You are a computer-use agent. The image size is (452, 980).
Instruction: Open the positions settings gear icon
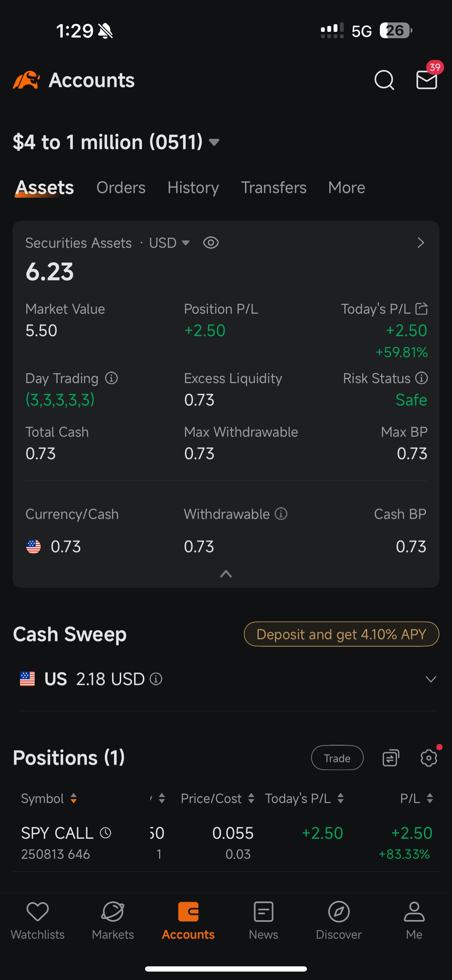(x=429, y=758)
